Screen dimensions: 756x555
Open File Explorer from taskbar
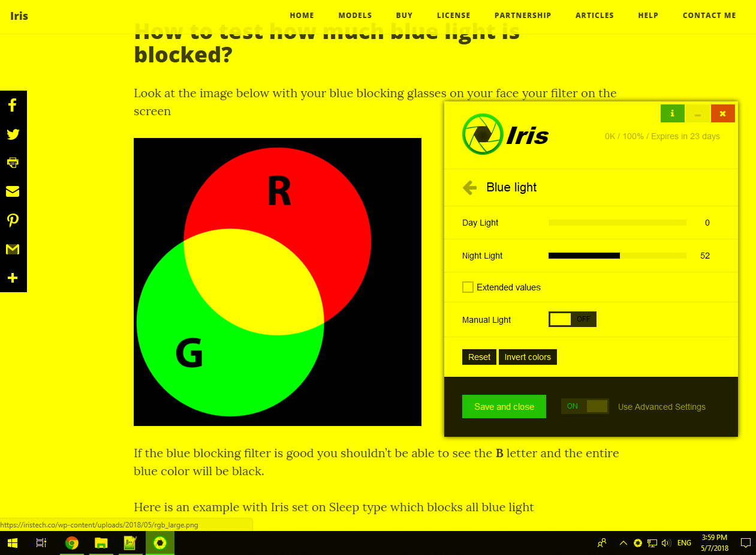[x=101, y=543]
